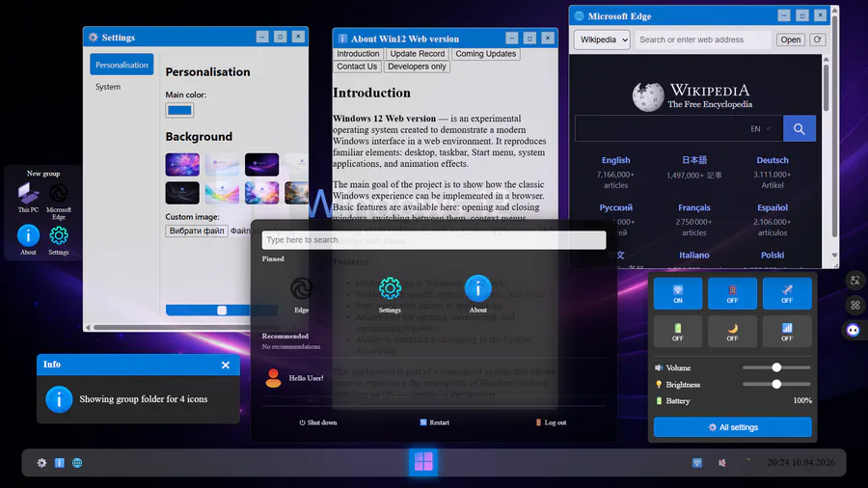868x488 pixels.
Task: Open the Polski Wikipedia link
Action: (x=773, y=255)
